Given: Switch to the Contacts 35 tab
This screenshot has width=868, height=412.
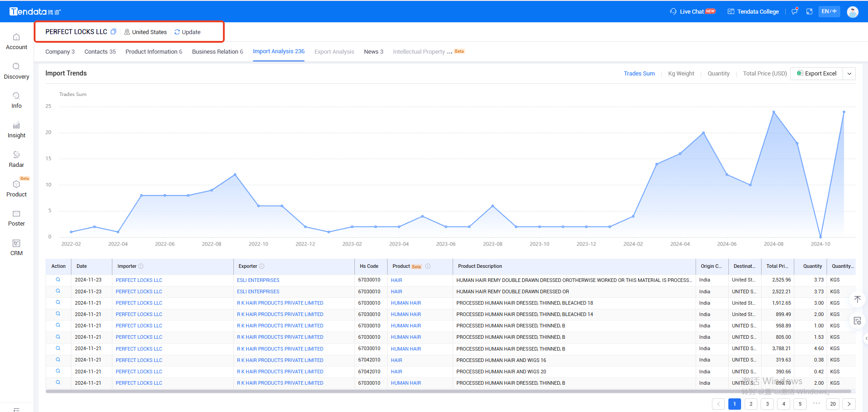Looking at the screenshot, I should click(100, 52).
